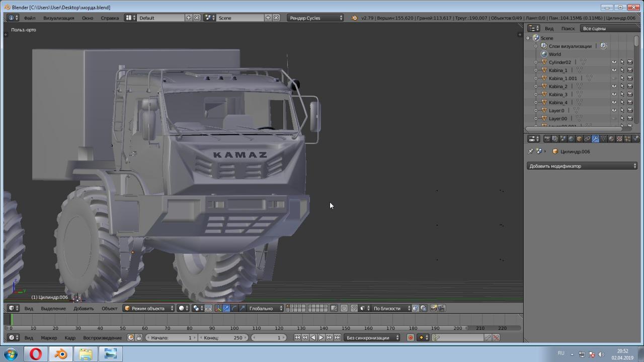Click the 'Поиск' button in outliner
Viewport: 644px width, 362px height.
click(568, 29)
